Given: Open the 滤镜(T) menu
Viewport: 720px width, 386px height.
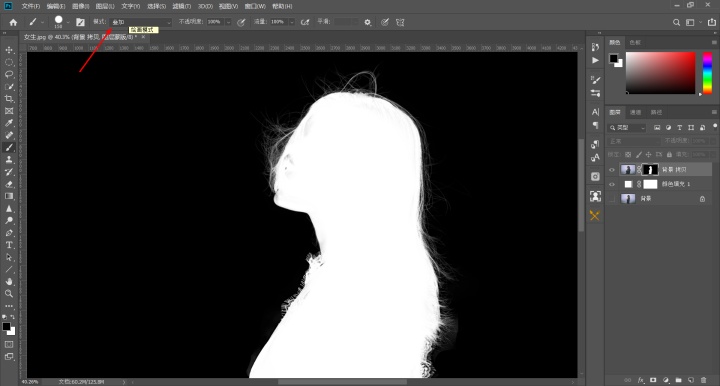Looking at the screenshot, I should pyautogui.click(x=181, y=6).
